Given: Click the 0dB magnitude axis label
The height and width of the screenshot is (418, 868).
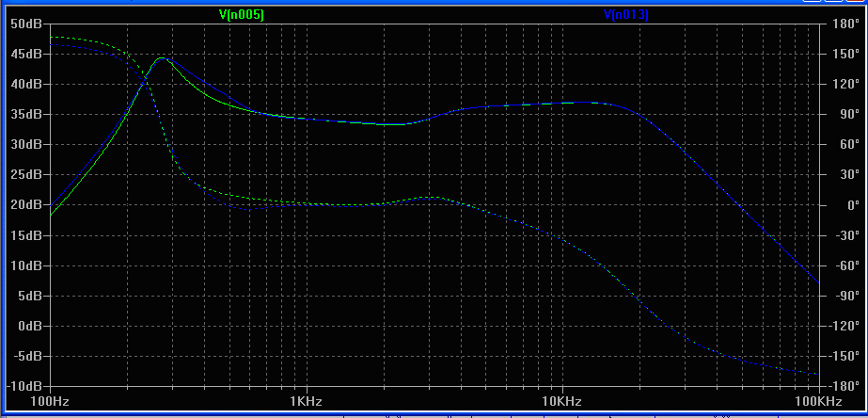Looking at the screenshot, I should (x=29, y=326).
